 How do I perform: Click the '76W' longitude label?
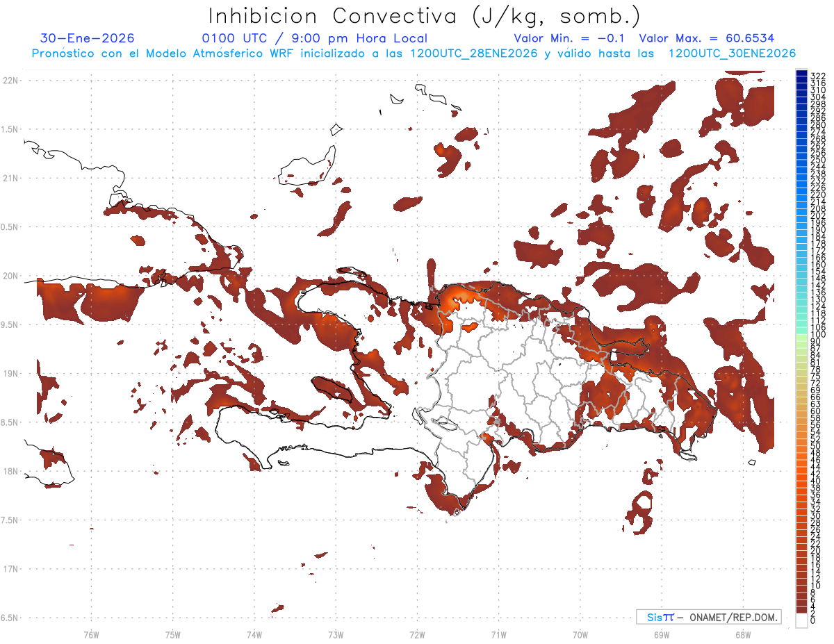[91, 634]
